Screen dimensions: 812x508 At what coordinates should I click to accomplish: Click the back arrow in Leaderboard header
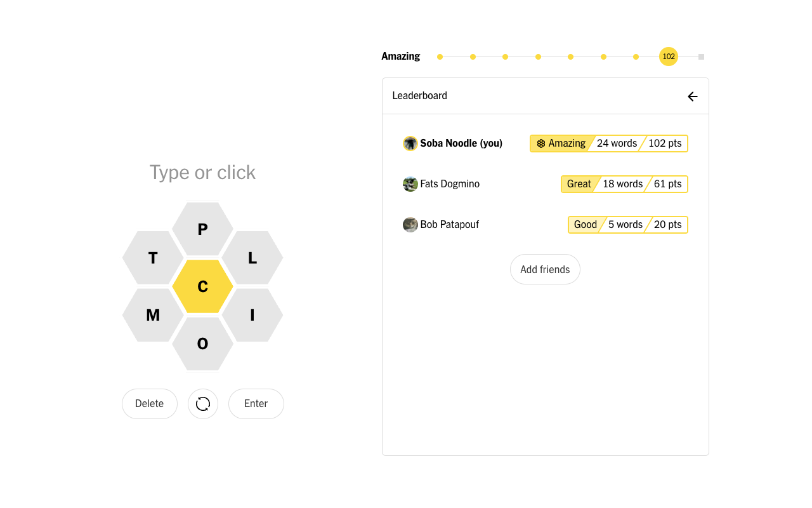(693, 97)
